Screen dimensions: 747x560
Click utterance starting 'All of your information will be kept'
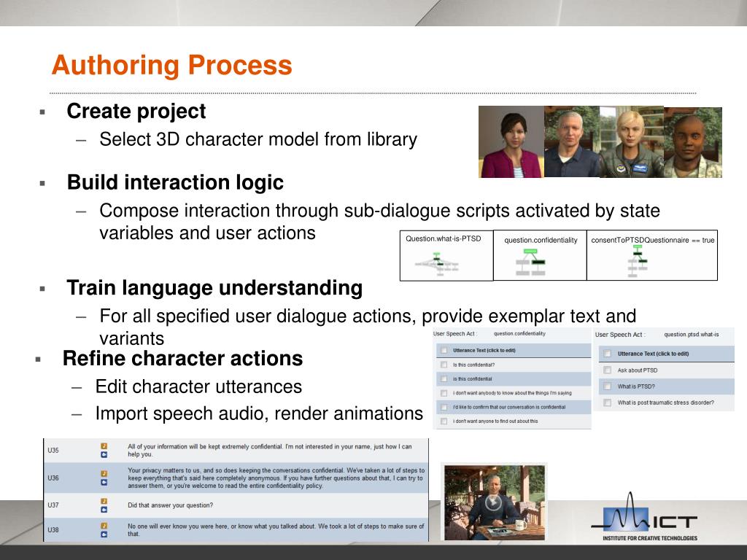coord(270,451)
